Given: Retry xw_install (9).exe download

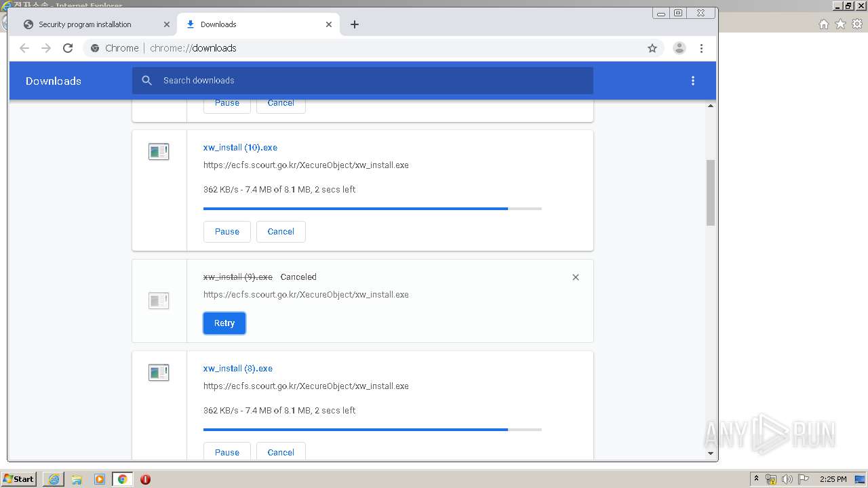Looking at the screenshot, I should [x=224, y=323].
